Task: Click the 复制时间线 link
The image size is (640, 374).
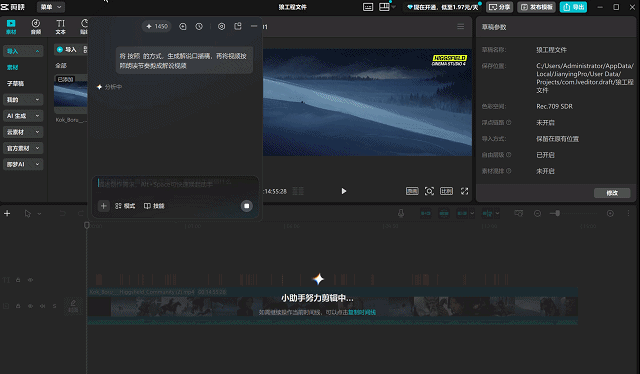Action: [362, 312]
